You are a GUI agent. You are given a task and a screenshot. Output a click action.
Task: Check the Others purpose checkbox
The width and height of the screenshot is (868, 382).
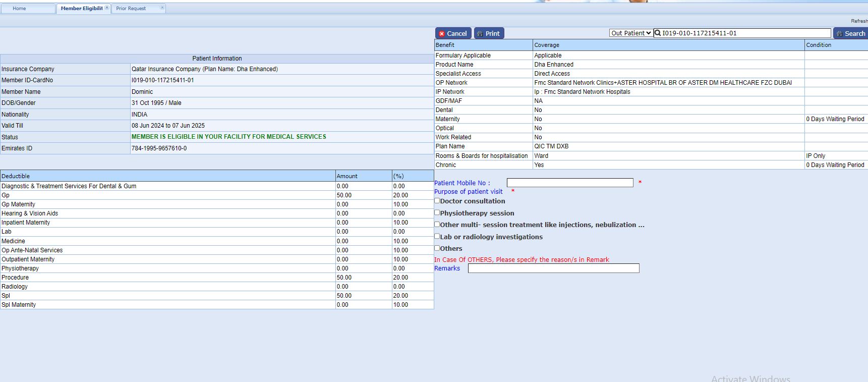click(437, 248)
